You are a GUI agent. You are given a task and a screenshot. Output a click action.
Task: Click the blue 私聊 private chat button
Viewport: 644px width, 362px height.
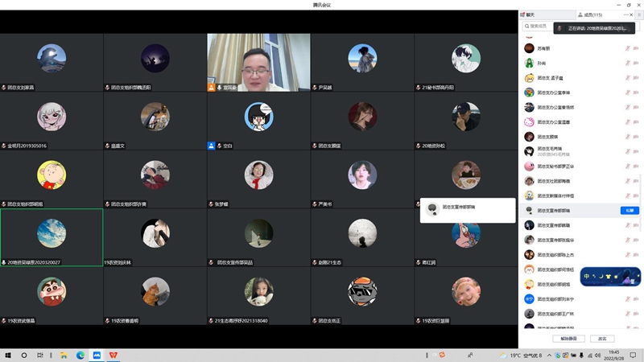pos(629,210)
